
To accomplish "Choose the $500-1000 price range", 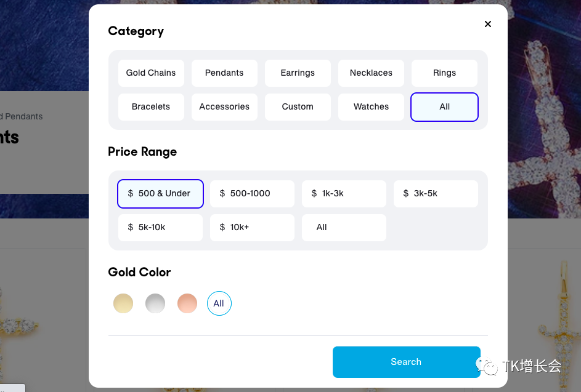I will pyautogui.click(x=252, y=193).
